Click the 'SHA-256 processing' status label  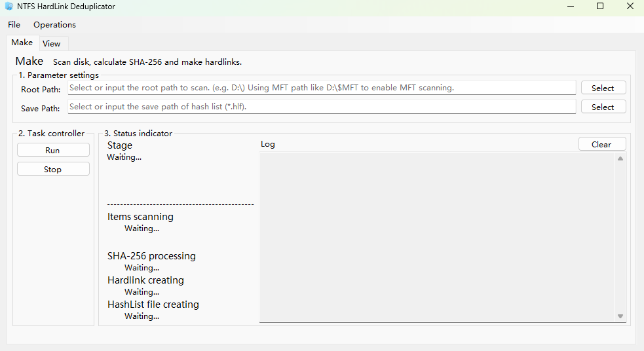pos(151,256)
